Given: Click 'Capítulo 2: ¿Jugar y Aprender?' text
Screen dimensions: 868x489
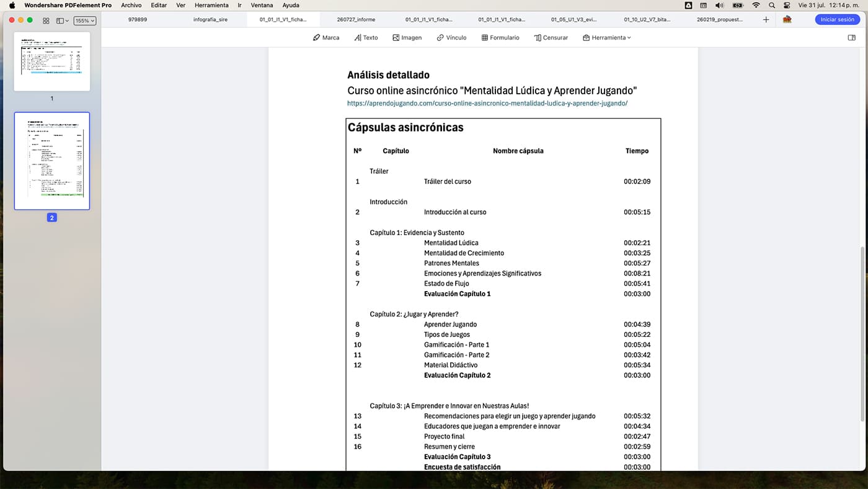Looking at the screenshot, I should (414, 315).
